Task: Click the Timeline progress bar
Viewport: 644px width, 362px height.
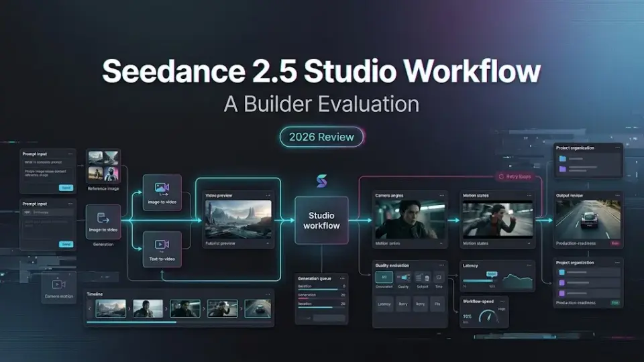Action: [x=178, y=322]
